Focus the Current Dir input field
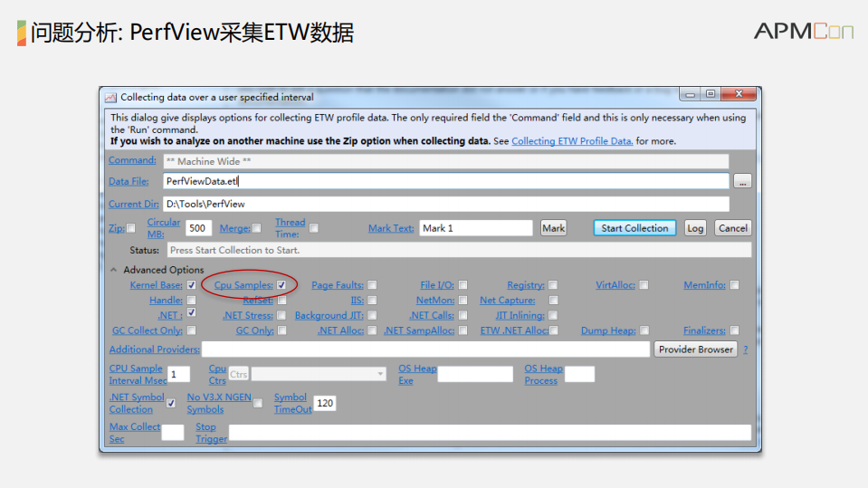The height and width of the screenshot is (488, 868). pyautogui.click(x=445, y=204)
